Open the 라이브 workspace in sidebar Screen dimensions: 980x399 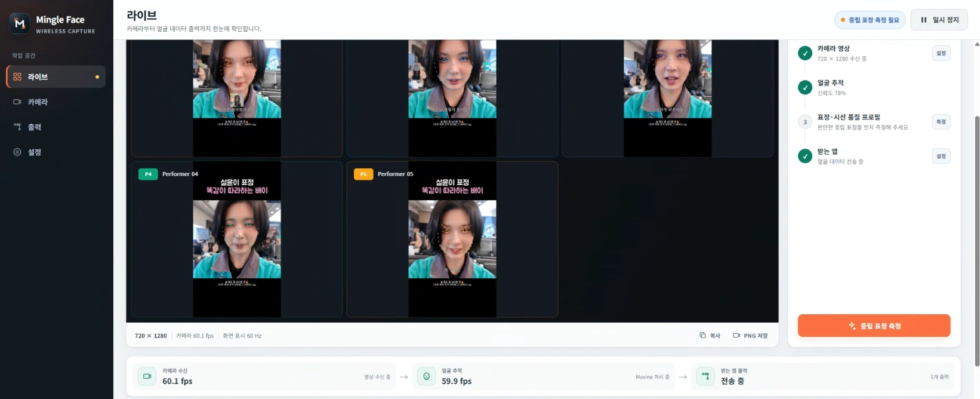pyautogui.click(x=56, y=76)
